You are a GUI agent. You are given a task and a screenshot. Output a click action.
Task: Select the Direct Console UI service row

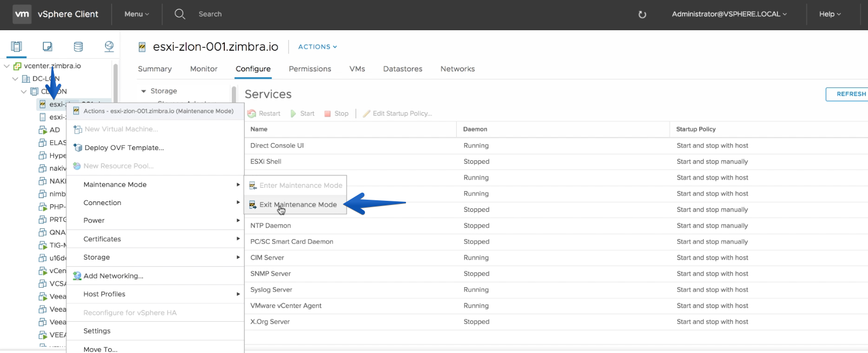(556, 146)
